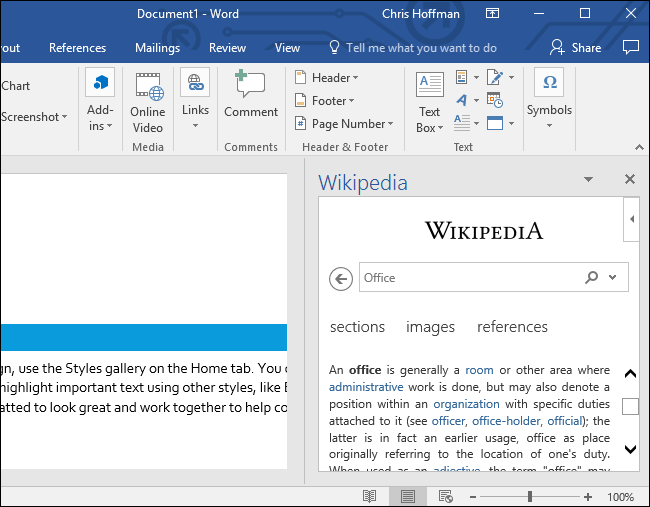Image resolution: width=650 pixels, height=507 pixels.
Task: Click the 100% zoom level
Action: point(620,497)
